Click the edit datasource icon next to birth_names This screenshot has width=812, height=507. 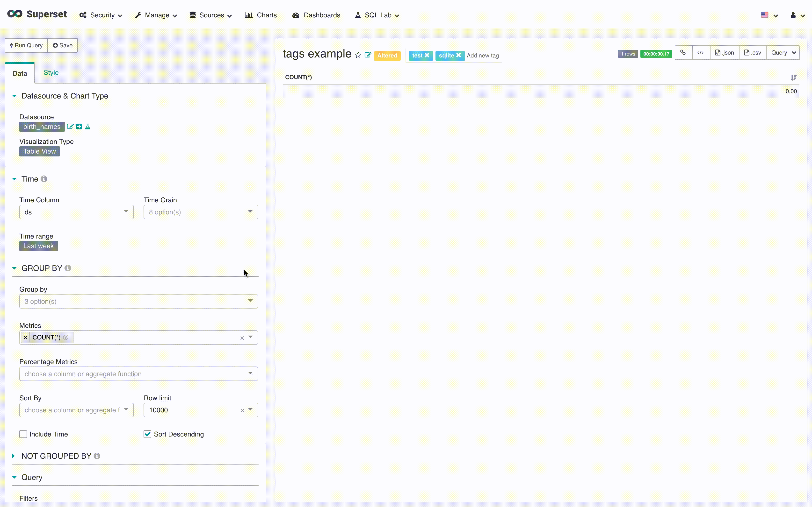[70, 127]
